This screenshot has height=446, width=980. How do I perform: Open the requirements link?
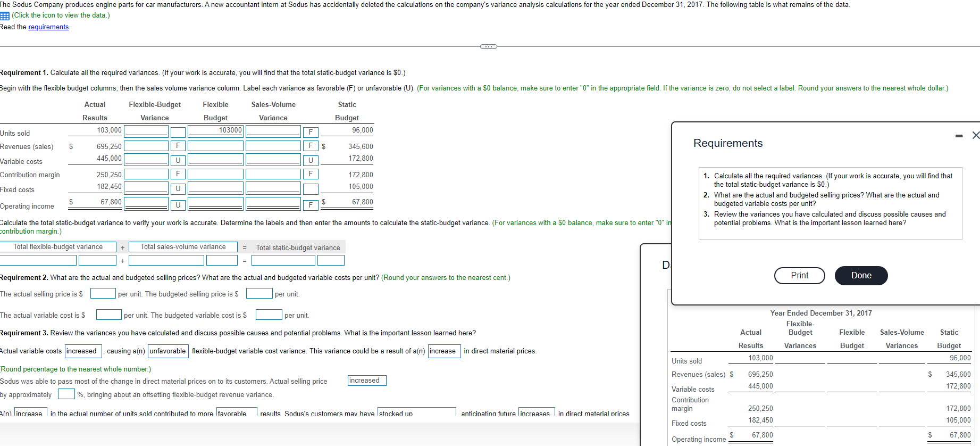48,27
